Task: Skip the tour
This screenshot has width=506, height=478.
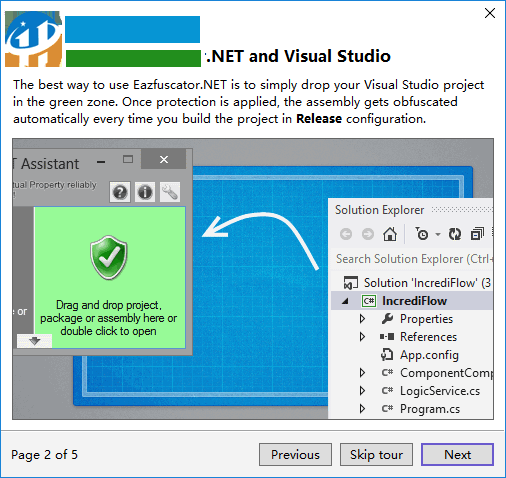Action: tap(376, 454)
